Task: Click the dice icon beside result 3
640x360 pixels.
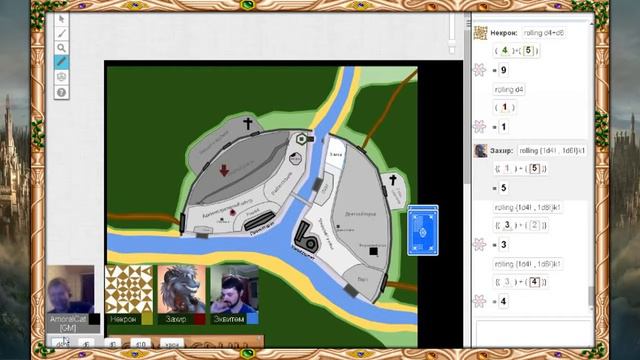Action: [x=480, y=244]
